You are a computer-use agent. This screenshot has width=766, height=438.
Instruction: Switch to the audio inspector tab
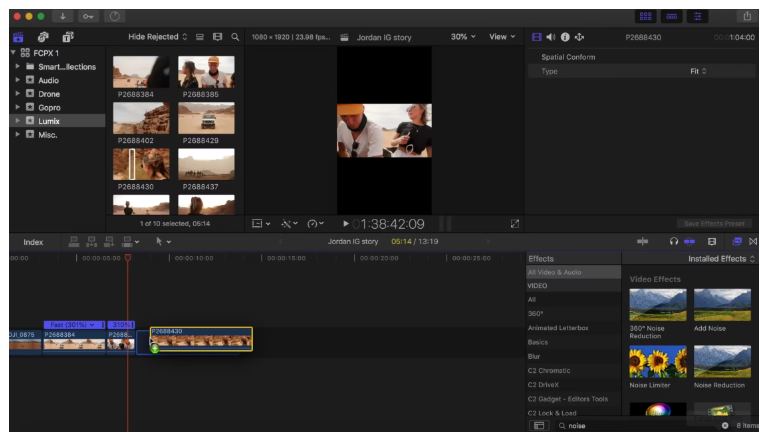tap(551, 37)
